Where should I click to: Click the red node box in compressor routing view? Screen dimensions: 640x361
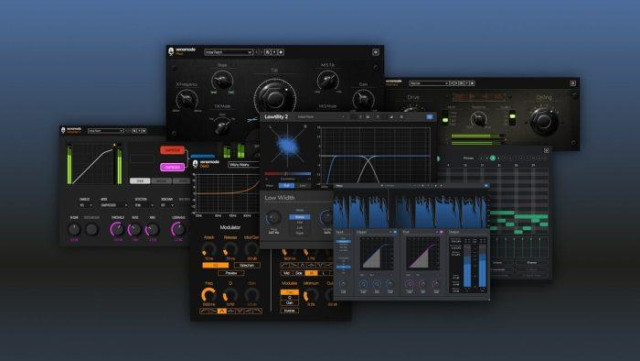coord(172,150)
